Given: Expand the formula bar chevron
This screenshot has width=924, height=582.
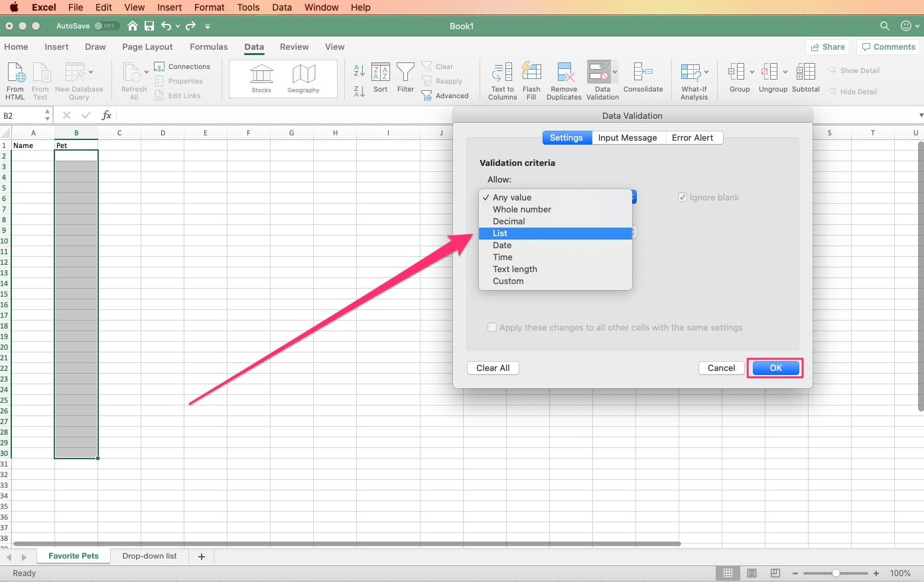Looking at the screenshot, I should pos(921,115).
